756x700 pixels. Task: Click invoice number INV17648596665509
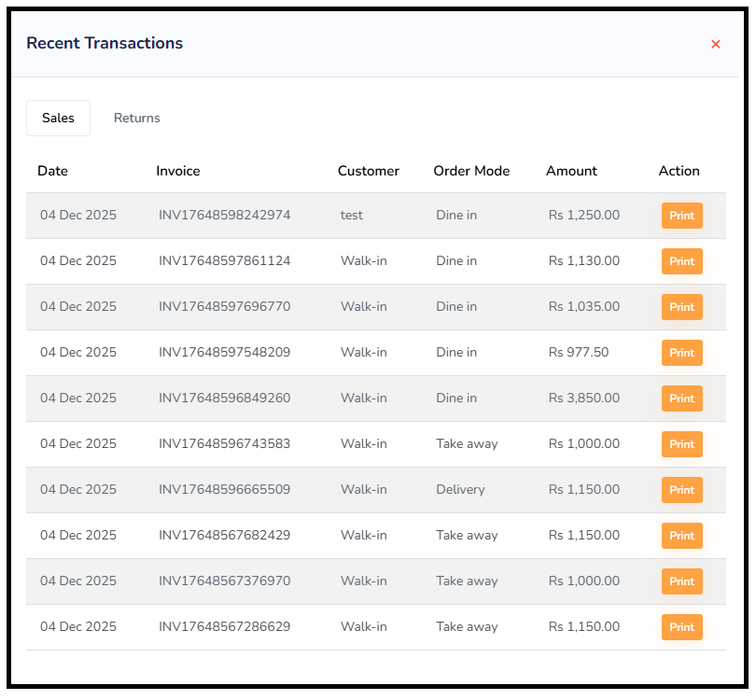pyautogui.click(x=224, y=490)
